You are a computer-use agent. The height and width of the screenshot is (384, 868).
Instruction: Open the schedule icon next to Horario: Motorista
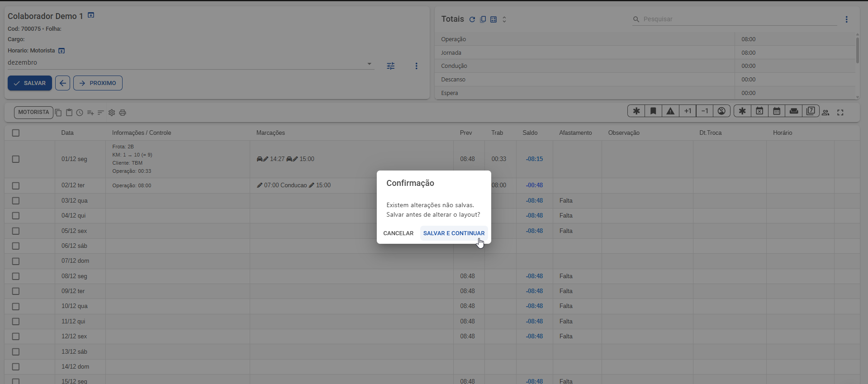click(x=62, y=51)
